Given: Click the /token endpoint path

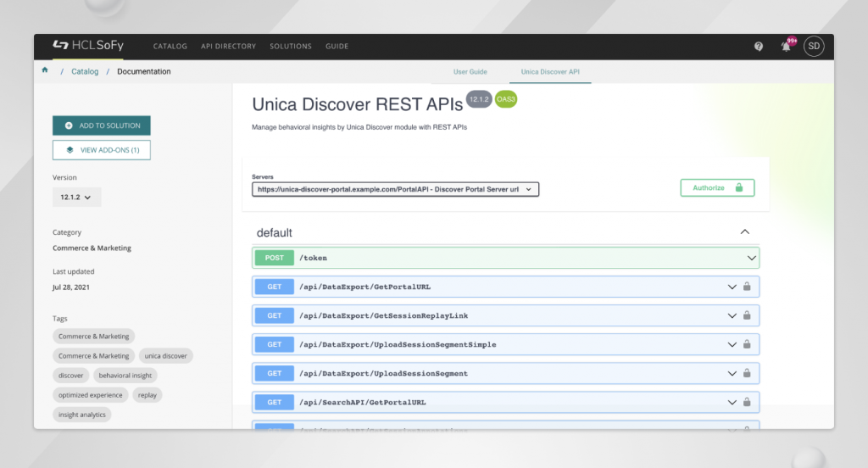Looking at the screenshot, I should pos(313,258).
